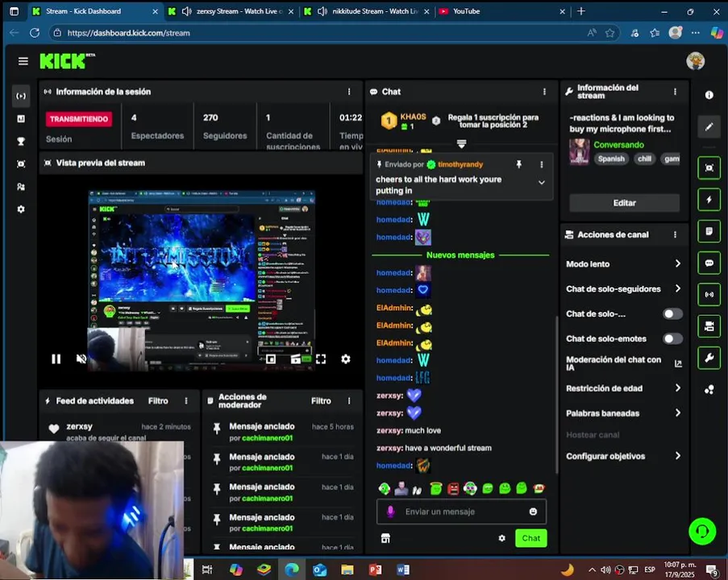Toggle the channel actions icon in right sidebar
Image resolution: width=728 pixels, height=580 pixels.
pyautogui.click(x=709, y=326)
